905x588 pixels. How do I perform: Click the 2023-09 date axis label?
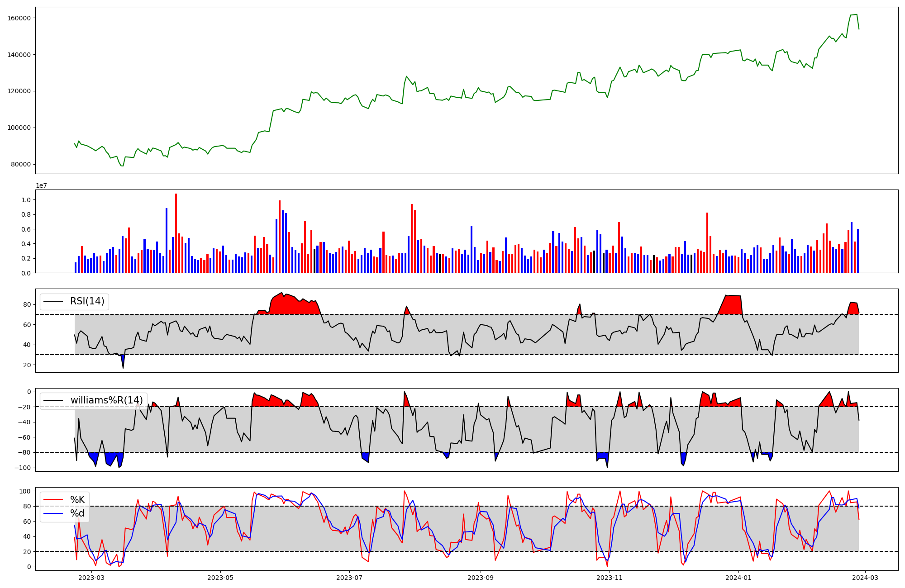[480, 578]
